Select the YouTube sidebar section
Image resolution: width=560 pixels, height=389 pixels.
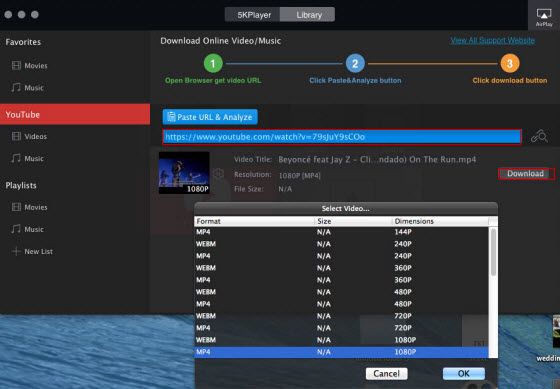point(75,114)
